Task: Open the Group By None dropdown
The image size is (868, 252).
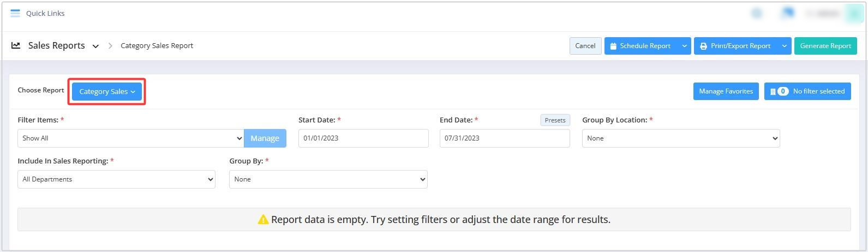Action: click(328, 179)
